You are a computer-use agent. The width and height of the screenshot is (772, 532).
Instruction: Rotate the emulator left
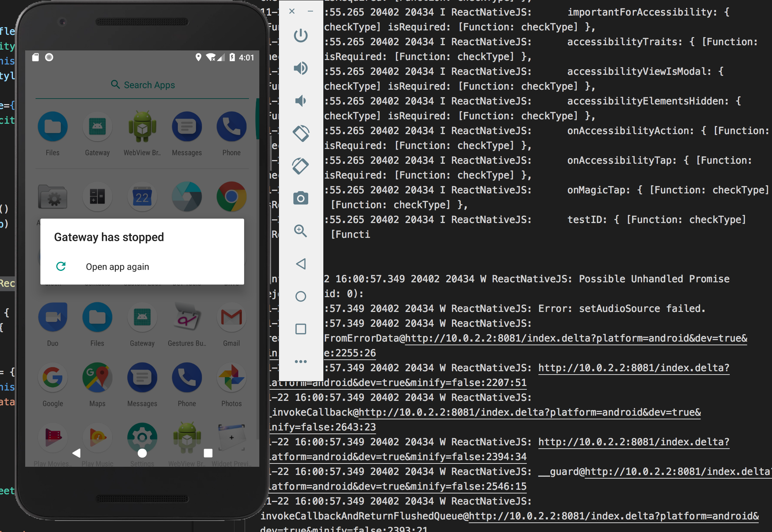pos(300,133)
